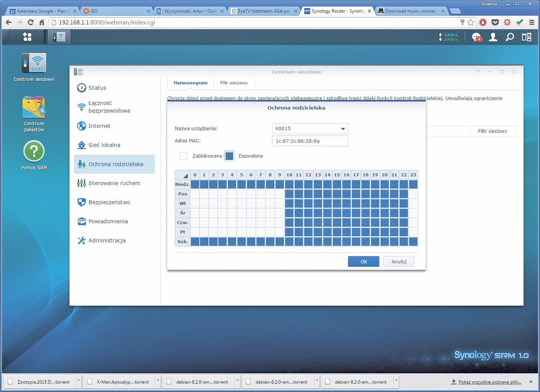Open the notifications chat bubble icon
Screen dimensions: 540x392
tap(476, 37)
